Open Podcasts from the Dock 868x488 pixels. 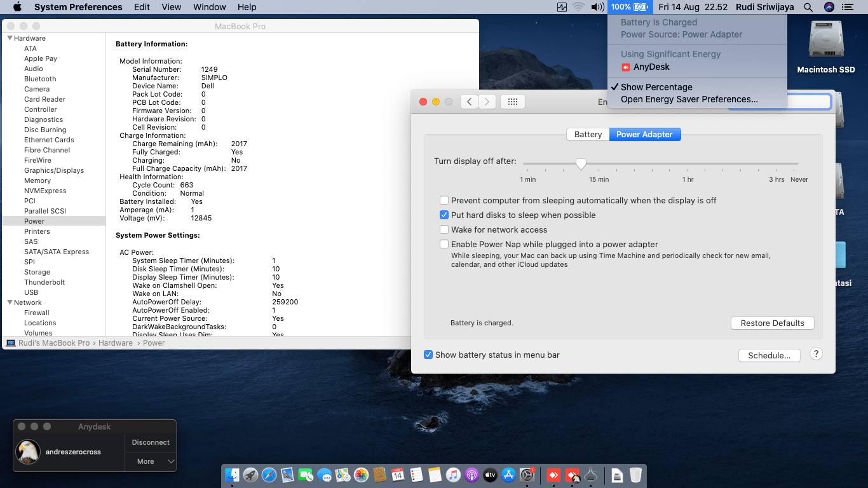(471, 475)
